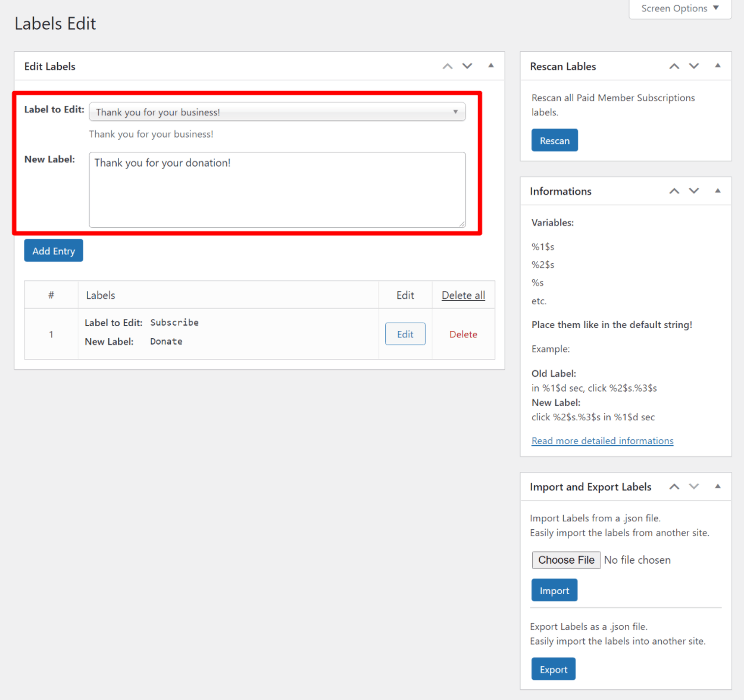Collapse the Rescan Lables panel

tap(717, 65)
